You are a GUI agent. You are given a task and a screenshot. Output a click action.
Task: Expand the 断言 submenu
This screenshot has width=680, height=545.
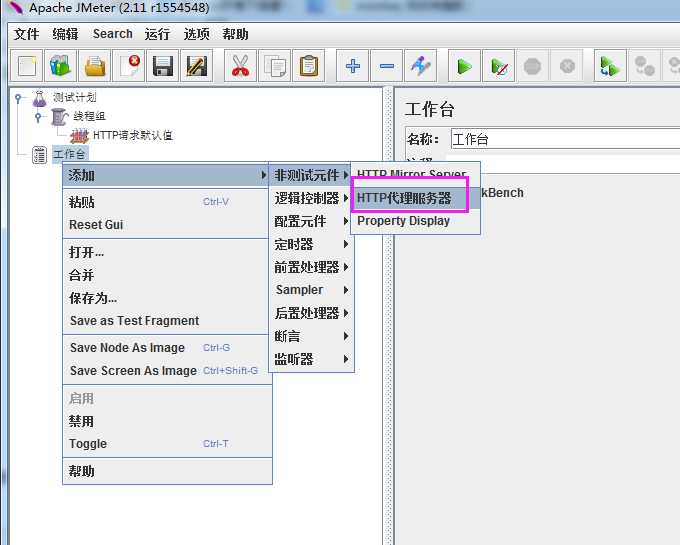pyautogui.click(x=311, y=336)
